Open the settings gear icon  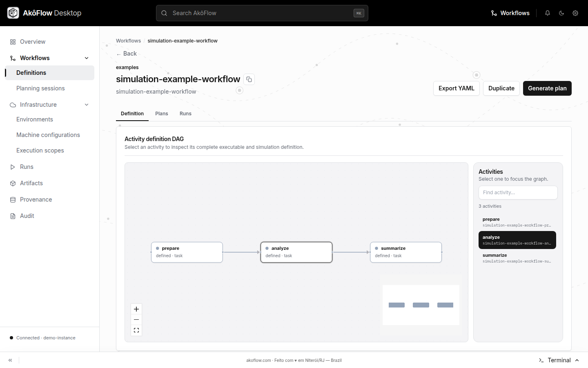575,13
